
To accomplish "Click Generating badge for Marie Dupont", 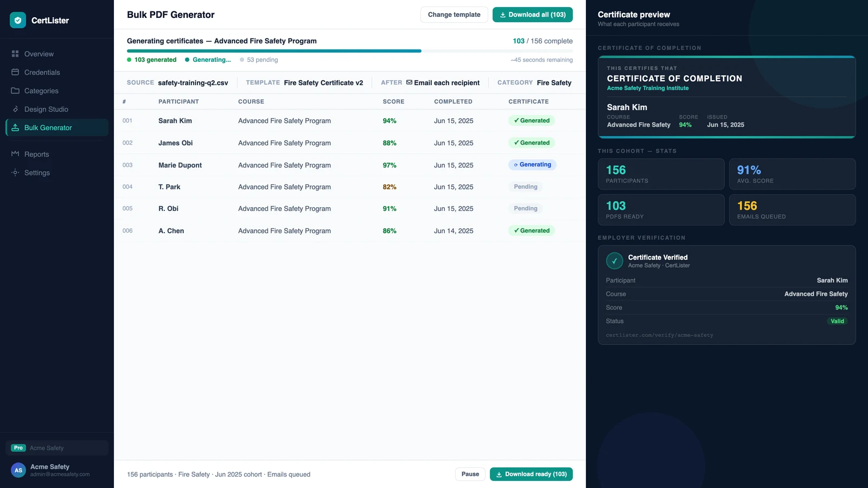I will click(532, 165).
